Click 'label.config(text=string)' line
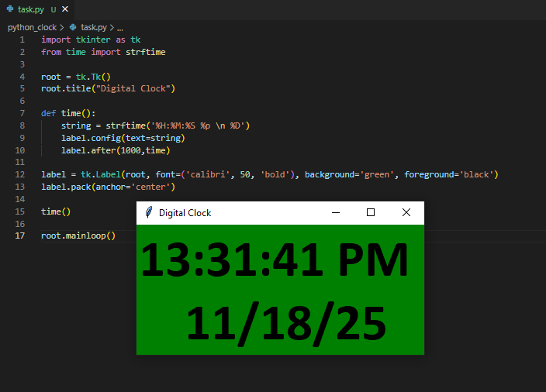Screen dimensions: 546x392 (123, 138)
